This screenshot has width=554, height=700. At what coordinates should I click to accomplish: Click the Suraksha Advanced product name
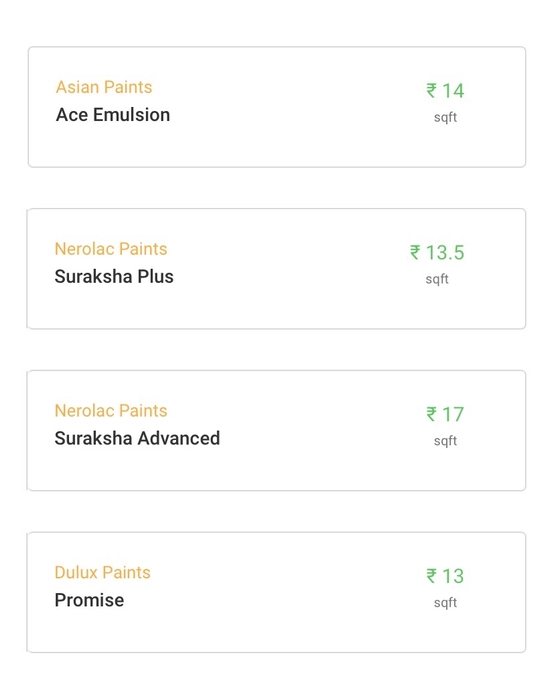[x=137, y=438]
